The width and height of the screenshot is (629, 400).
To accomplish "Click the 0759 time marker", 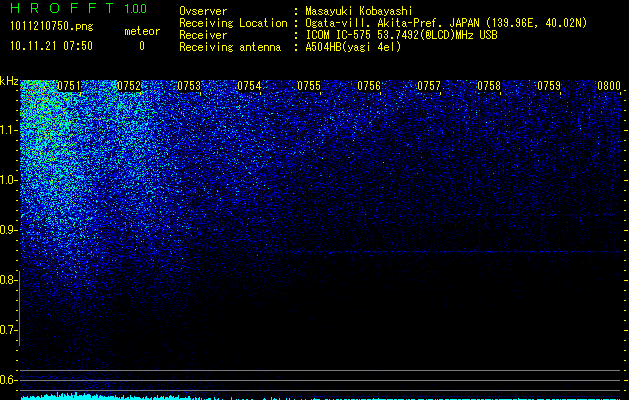I will coord(549,86).
